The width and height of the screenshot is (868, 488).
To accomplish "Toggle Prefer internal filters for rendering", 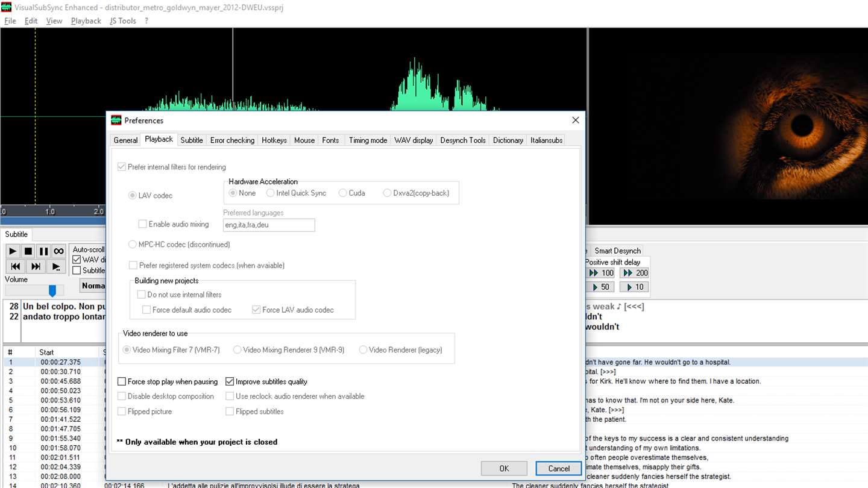I will pos(122,167).
